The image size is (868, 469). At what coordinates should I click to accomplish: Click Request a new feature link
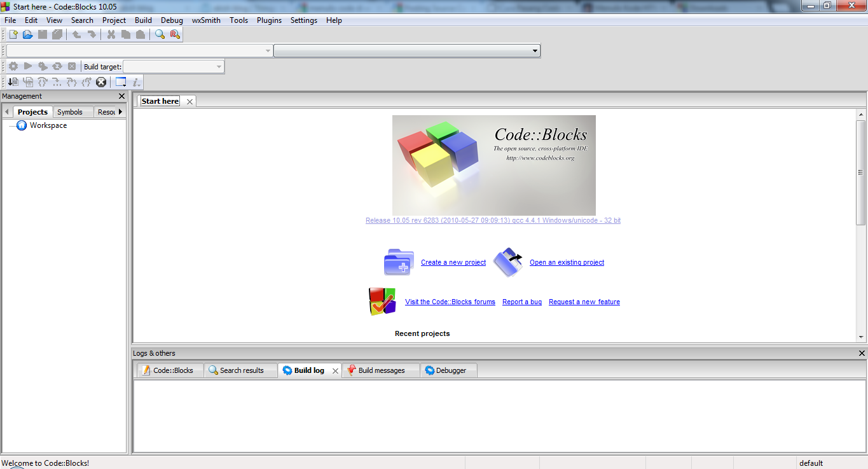tap(584, 302)
